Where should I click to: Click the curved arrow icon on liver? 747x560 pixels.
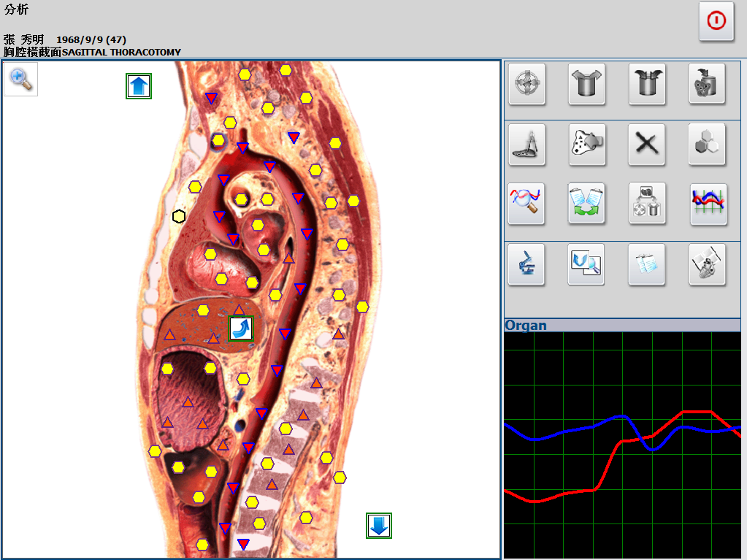(241, 329)
